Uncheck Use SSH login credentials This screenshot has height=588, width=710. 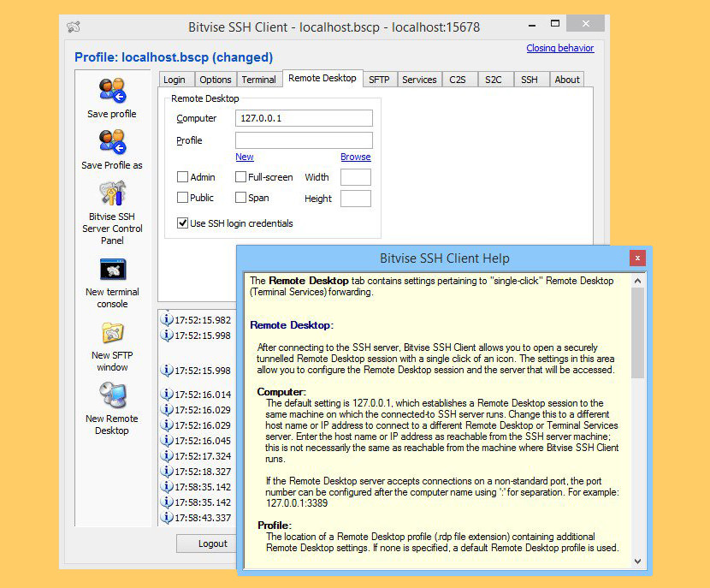point(182,223)
